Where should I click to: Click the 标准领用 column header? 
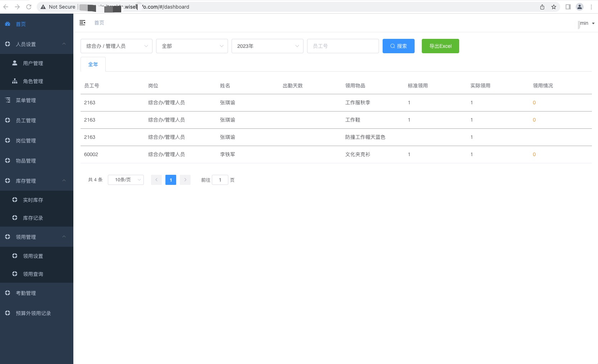[418, 86]
